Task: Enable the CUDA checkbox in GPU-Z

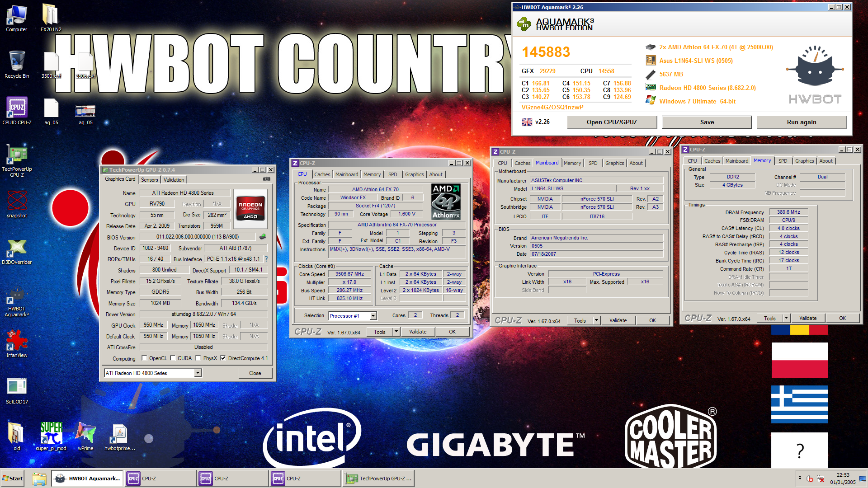Action: [x=173, y=358]
